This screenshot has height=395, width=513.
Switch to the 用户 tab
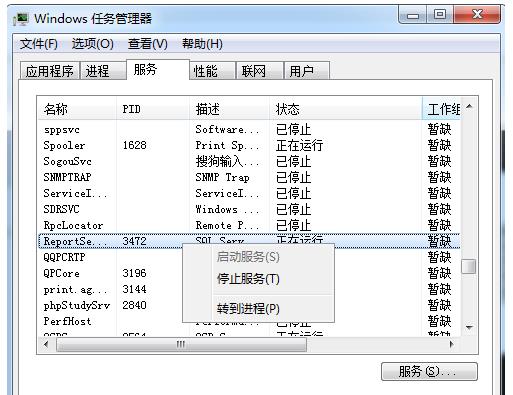click(x=307, y=71)
